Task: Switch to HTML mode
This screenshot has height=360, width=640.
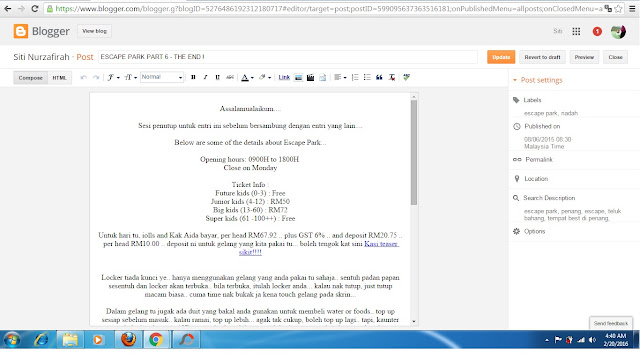Action: tap(60, 78)
